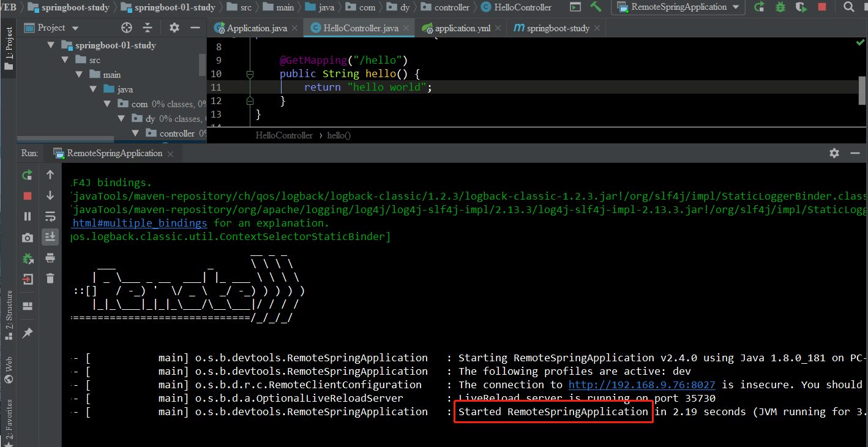Stop the process in Run panel
Image resolution: width=868 pixels, height=447 pixels.
(x=27, y=196)
